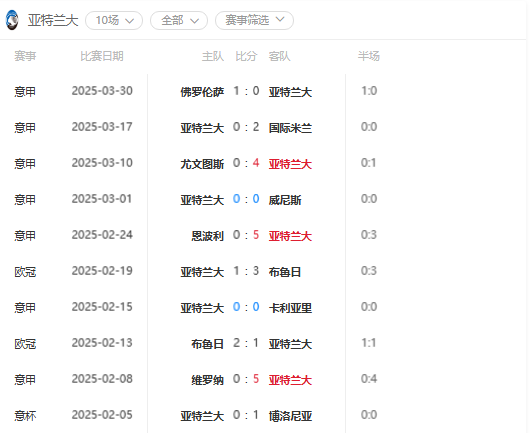Click the 亚特兰大 team name heading
Image resolution: width=532 pixels, height=433 pixels.
(x=53, y=20)
